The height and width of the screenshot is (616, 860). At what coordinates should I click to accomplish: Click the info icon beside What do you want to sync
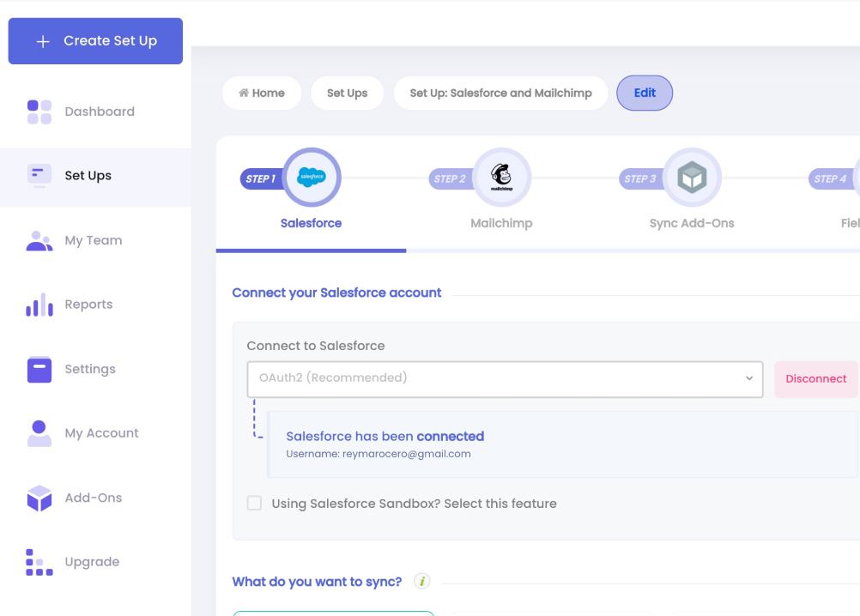pos(421,582)
